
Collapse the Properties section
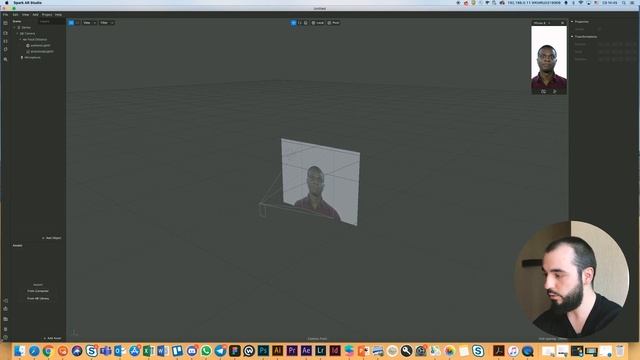572,22
